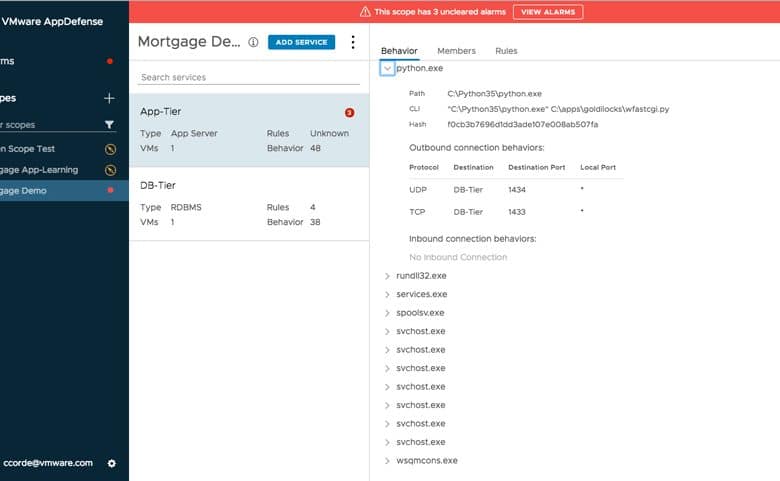Click the Protocol column header
This screenshot has width=780, height=481.
click(x=424, y=168)
